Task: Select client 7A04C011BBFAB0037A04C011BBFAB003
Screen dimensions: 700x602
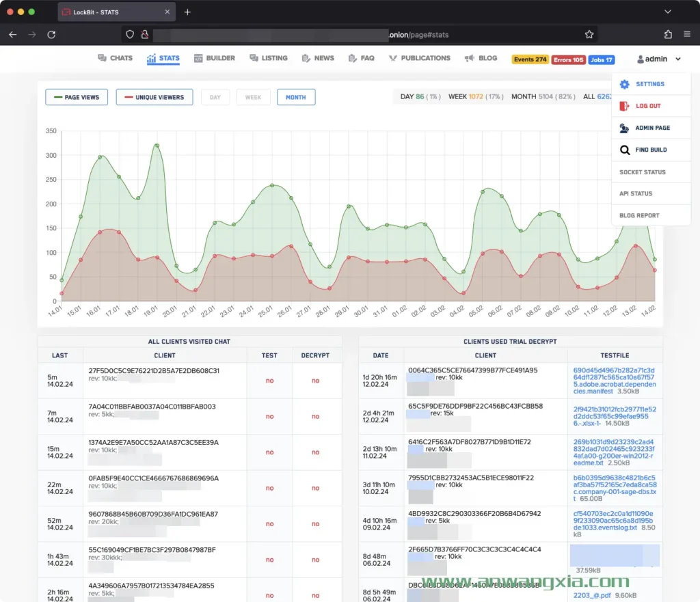Action: point(152,407)
